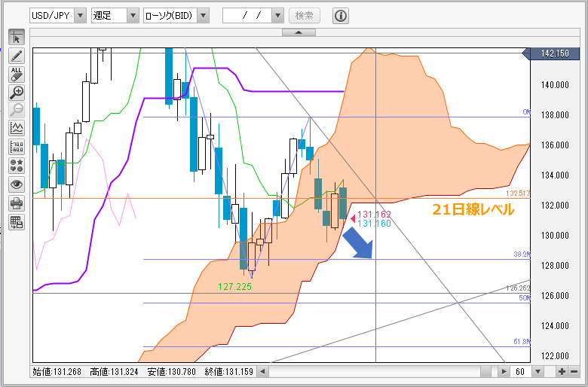Open the technical indicator chart settings
Viewport: 588px width, 387px height.
(x=17, y=129)
